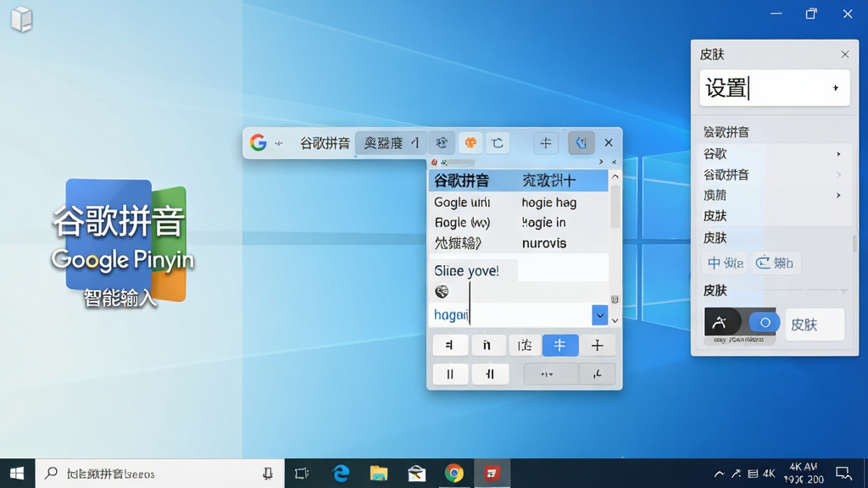868x488 pixels.
Task: Launch Microsoft Edge from the taskbar
Action: pyautogui.click(x=341, y=474)
